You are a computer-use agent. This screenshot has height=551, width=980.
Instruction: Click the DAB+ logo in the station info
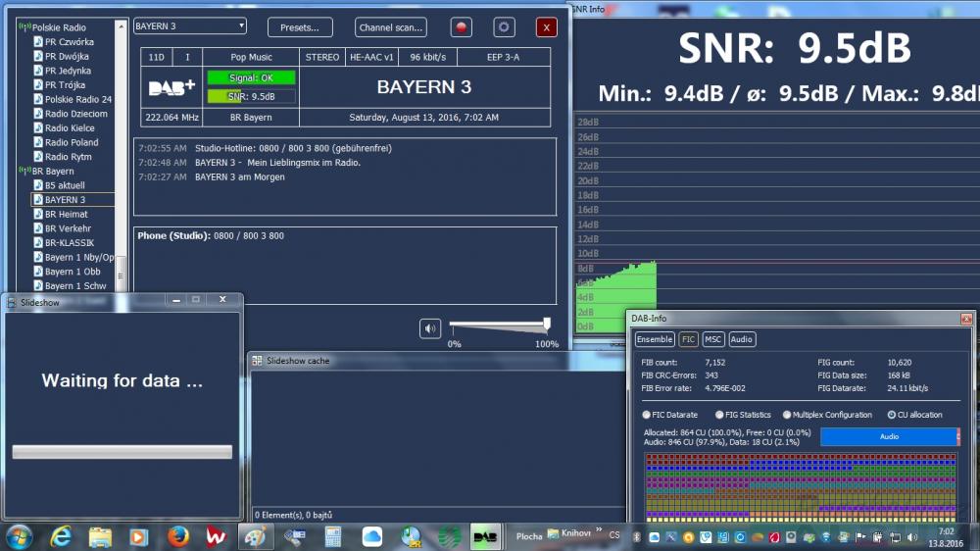[x=171, y=87]
